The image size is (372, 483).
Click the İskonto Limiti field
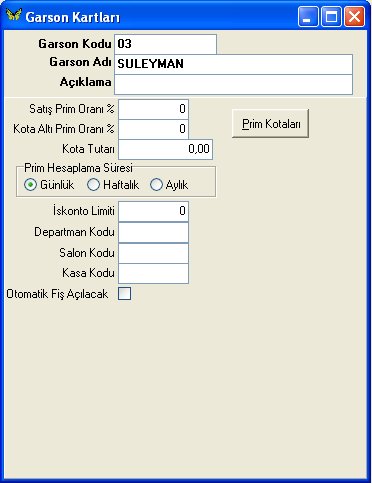(x=153, y=211)
